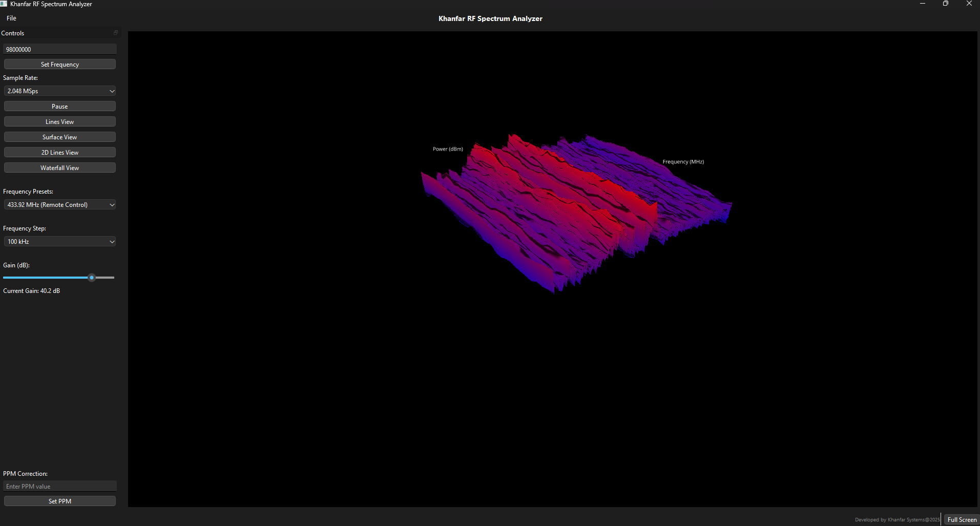The width and height of the screenshot is (980, 526).
Task: Switch to Lines View
Action: tap(60, 122)
